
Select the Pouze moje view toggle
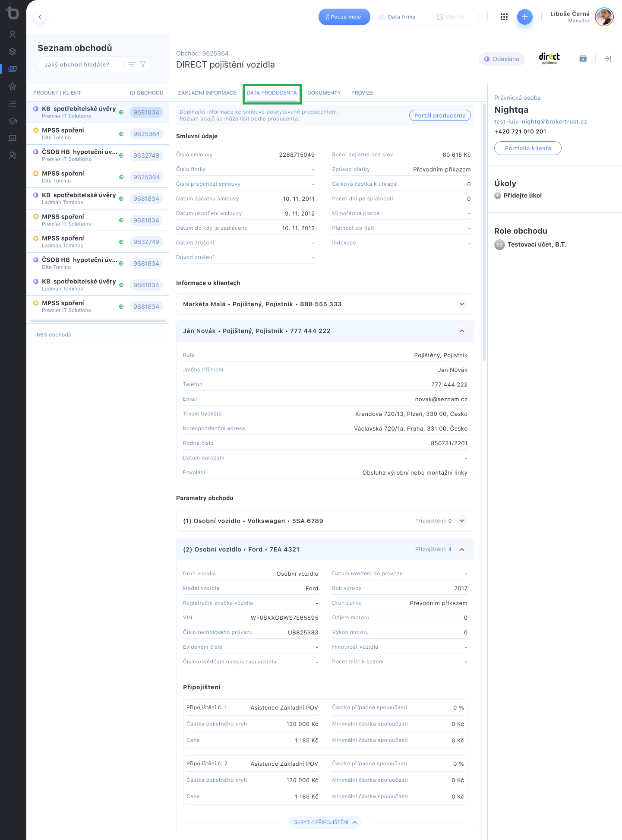(x=344, y=17)
